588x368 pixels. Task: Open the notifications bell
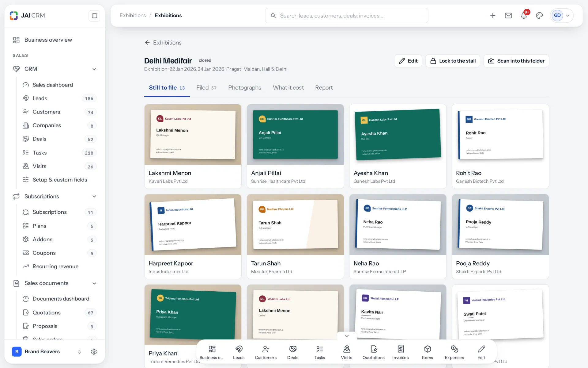tap(524, 16)
